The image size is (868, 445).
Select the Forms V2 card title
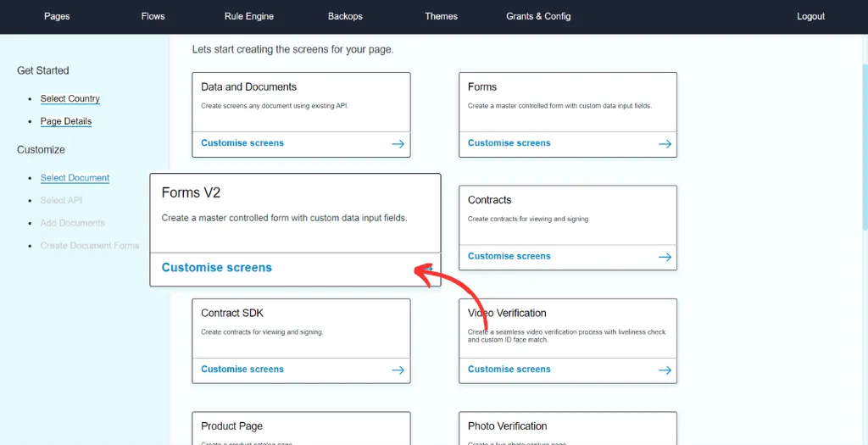click(x=191, y=192)
